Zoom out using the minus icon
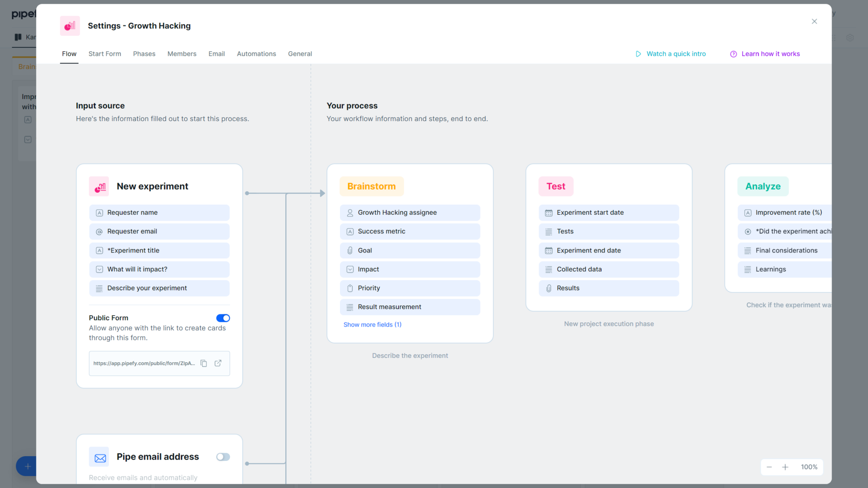Viewport: 868px width, 488px height. 769,467
